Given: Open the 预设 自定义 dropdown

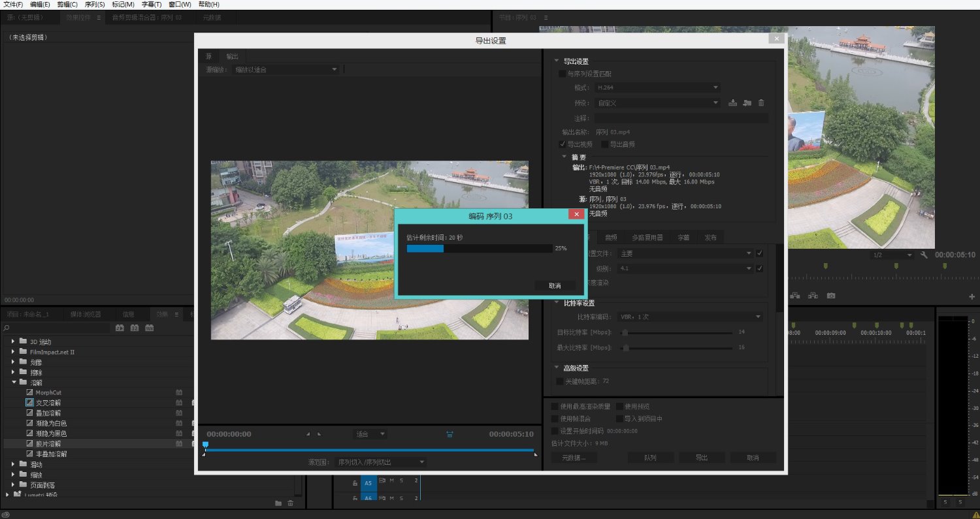Looking at the screenshot, I should tap(656, 102).
